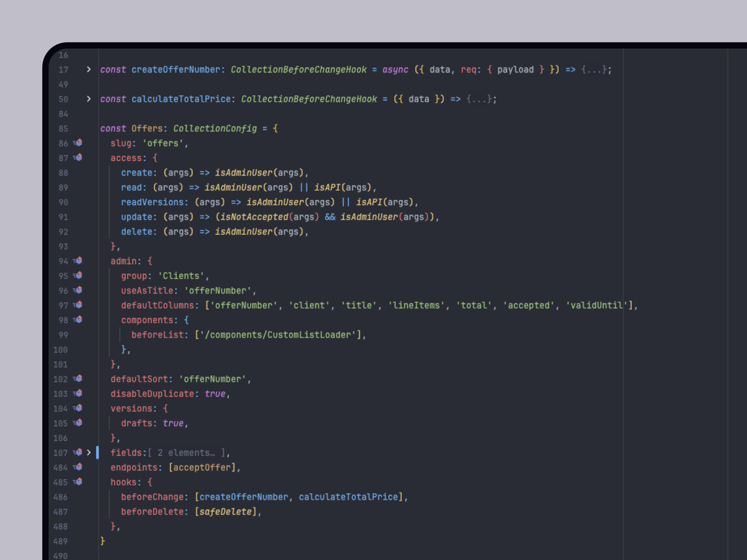Expand the folded calculateTotalPrice function chevron
The width and height of the screenshot is (747, 560).
89,99
